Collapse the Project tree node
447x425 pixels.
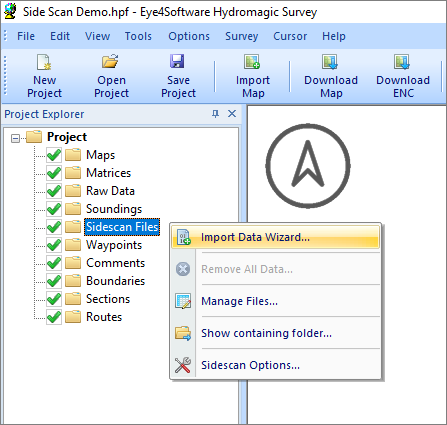click(15, 138)
